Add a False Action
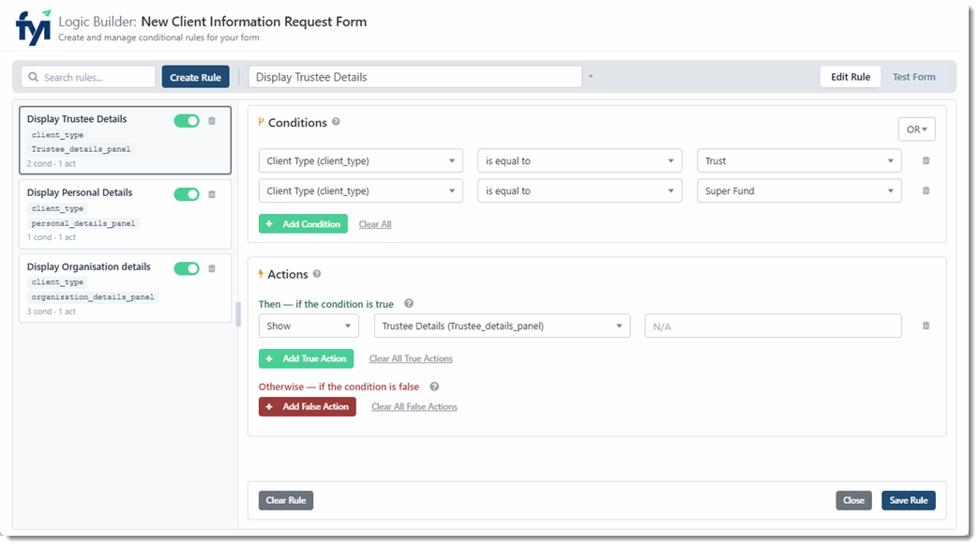The image size is (980, 547). [308, 406]
